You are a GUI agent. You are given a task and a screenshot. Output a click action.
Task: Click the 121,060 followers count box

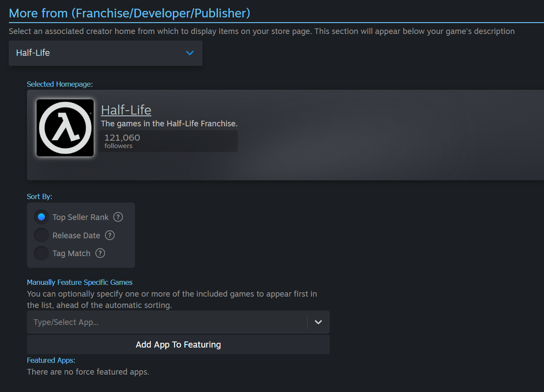click(x=168, y=141)
